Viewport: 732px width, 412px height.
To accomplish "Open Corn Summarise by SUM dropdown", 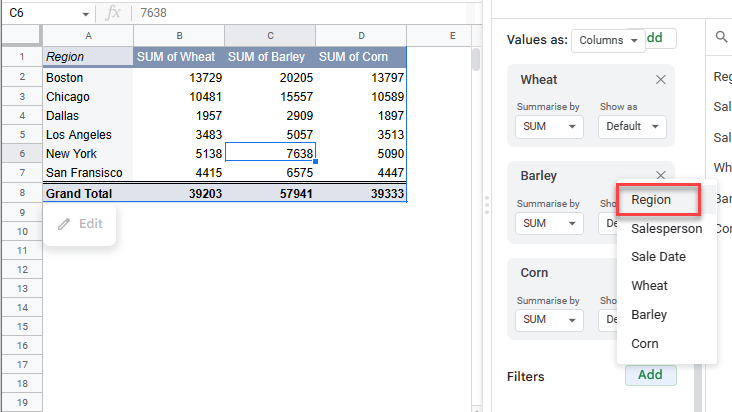I will tap(549, 320).
